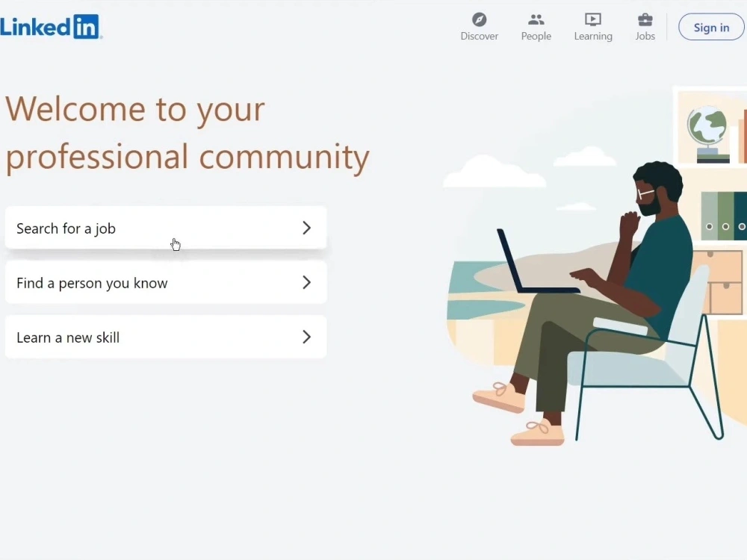Select the Learn a new skill option
The height and width of the screenshot is (560, 747).
coord(166,337)
